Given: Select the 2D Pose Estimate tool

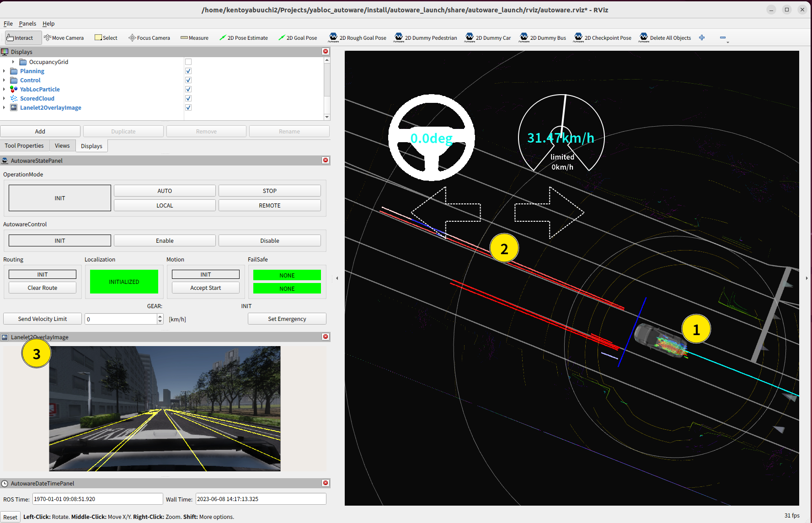Looking at the screenshot, I should point(244,37).
